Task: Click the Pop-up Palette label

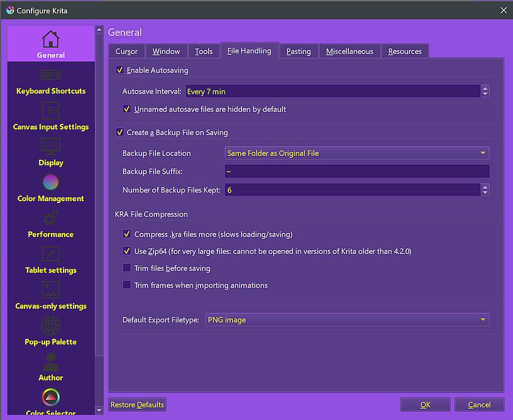Action: pyautogui.click(x=51, y=342)
